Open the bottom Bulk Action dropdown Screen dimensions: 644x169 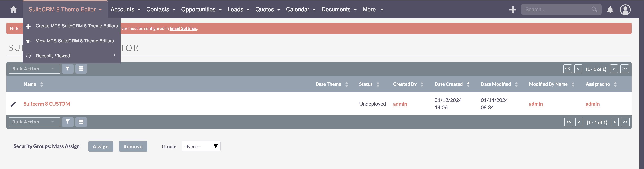coord(35,122)
